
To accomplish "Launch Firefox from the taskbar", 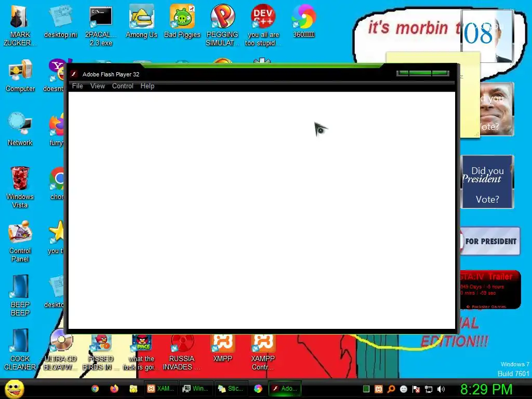I will point(114,389).
